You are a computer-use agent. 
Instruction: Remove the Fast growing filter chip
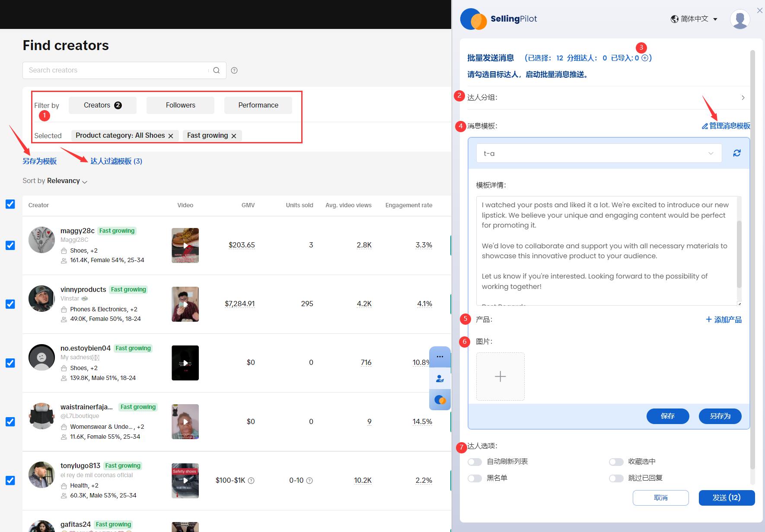point(234,136)
